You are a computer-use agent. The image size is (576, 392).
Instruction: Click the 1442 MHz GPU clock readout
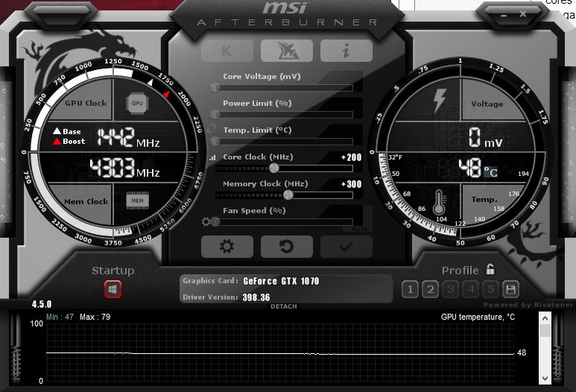pos(128,137)
